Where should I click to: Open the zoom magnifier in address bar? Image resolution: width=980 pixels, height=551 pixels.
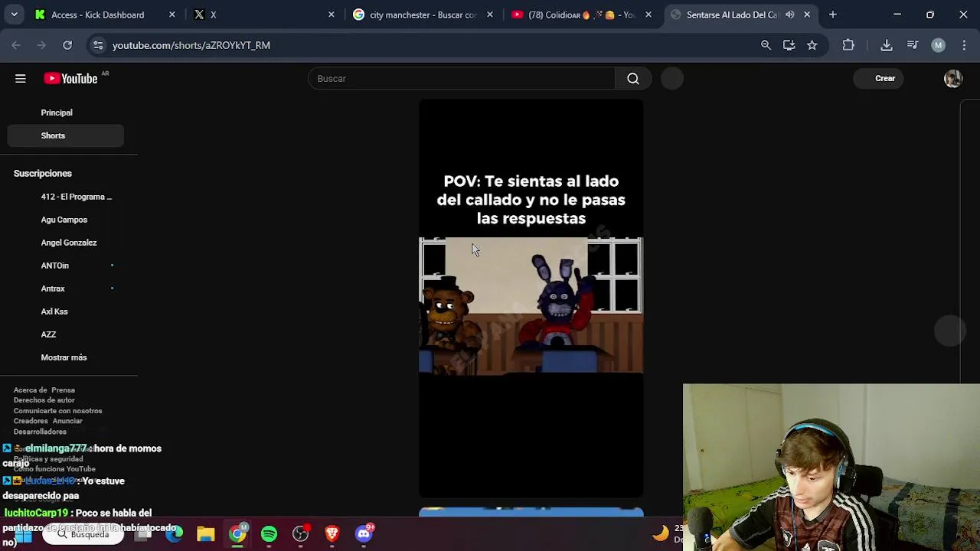click(x=766, y=45)
